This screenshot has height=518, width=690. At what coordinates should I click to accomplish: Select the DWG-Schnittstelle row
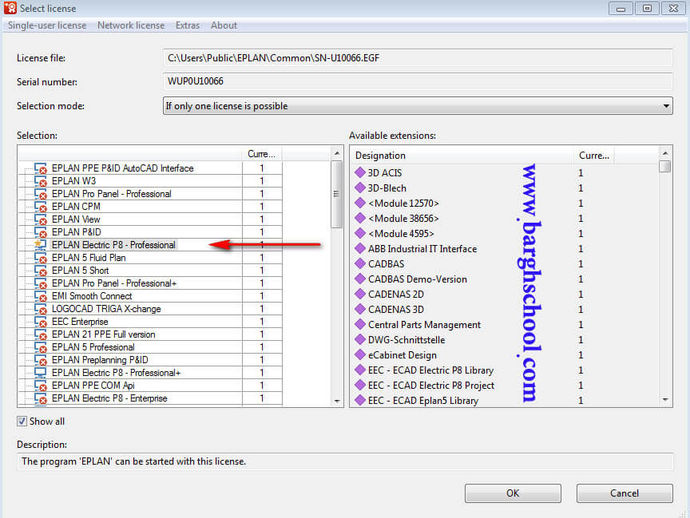(x=506, y=340)
